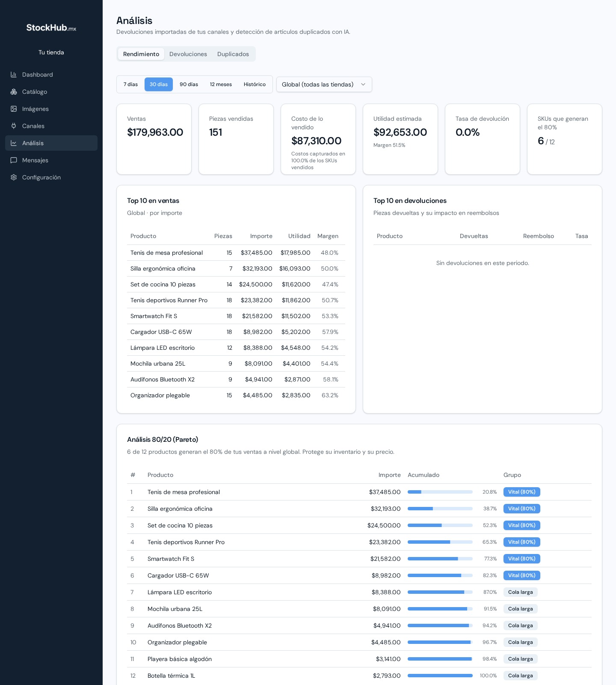Click the Catálogo boxes icon
Viewport: 616px width, 685px height.
click(x=14, y=92)
